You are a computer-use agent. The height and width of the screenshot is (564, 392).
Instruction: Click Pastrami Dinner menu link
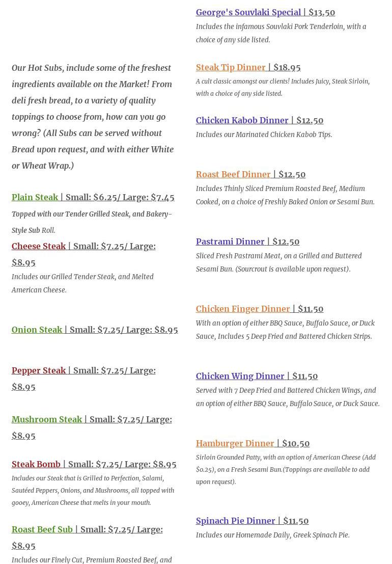(x=230, y=241)
